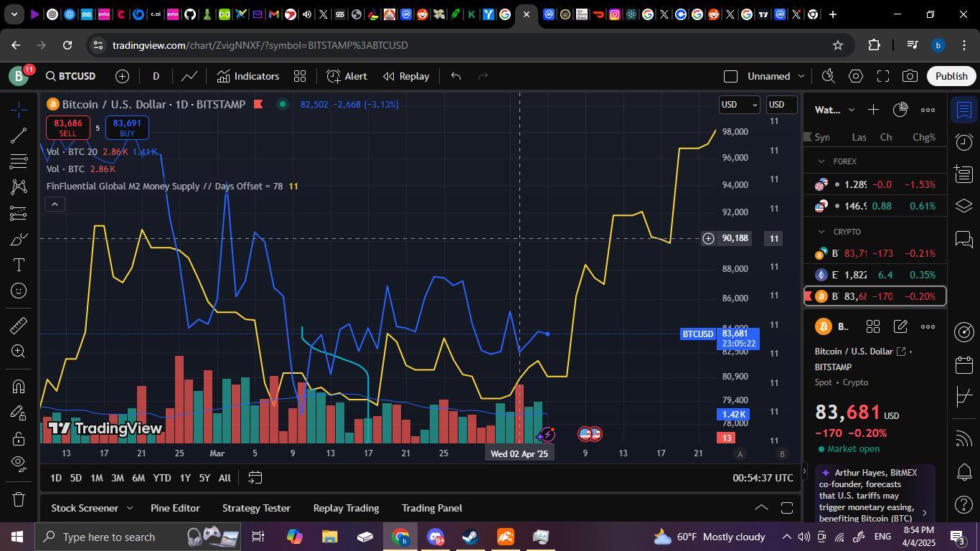
Task: Select the text annotation tool
Action: tap(19, 265)
